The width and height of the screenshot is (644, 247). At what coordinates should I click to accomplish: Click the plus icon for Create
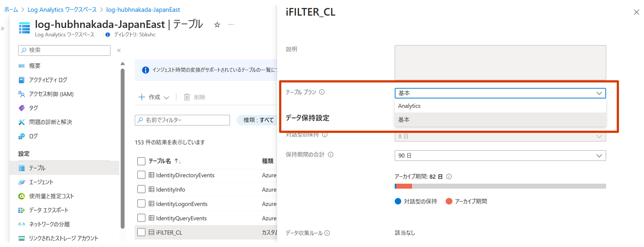click(x=142, y=97)
